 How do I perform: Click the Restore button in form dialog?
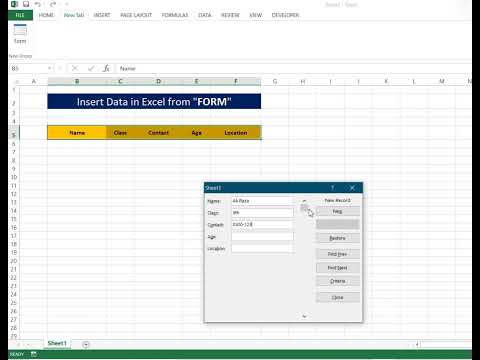click(338, 238)
